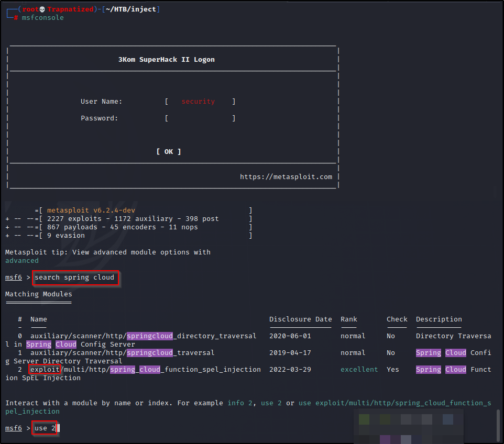Click the '[ OK ]' banner button text
Screen dimensions: 504x444
point(169,152)
